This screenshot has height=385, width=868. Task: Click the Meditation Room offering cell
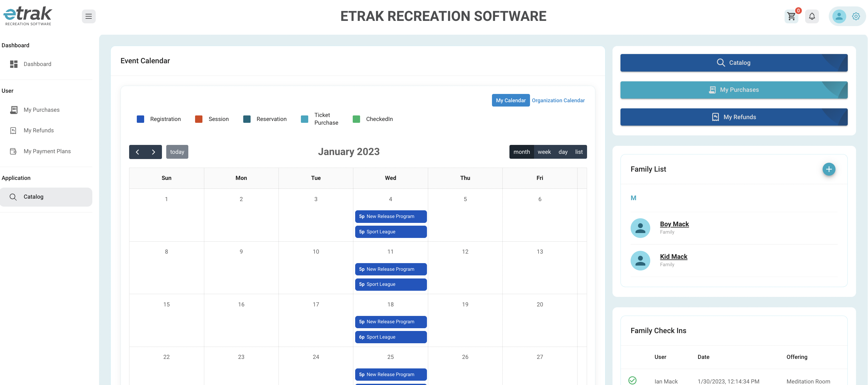pyautogui.click(x=808, y=381)
